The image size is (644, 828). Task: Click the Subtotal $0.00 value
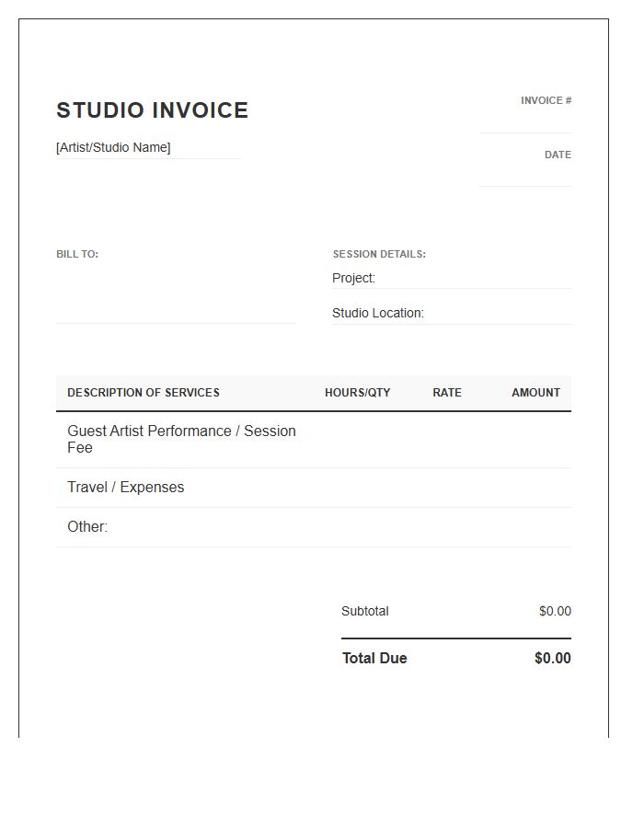tap(555, 612)
